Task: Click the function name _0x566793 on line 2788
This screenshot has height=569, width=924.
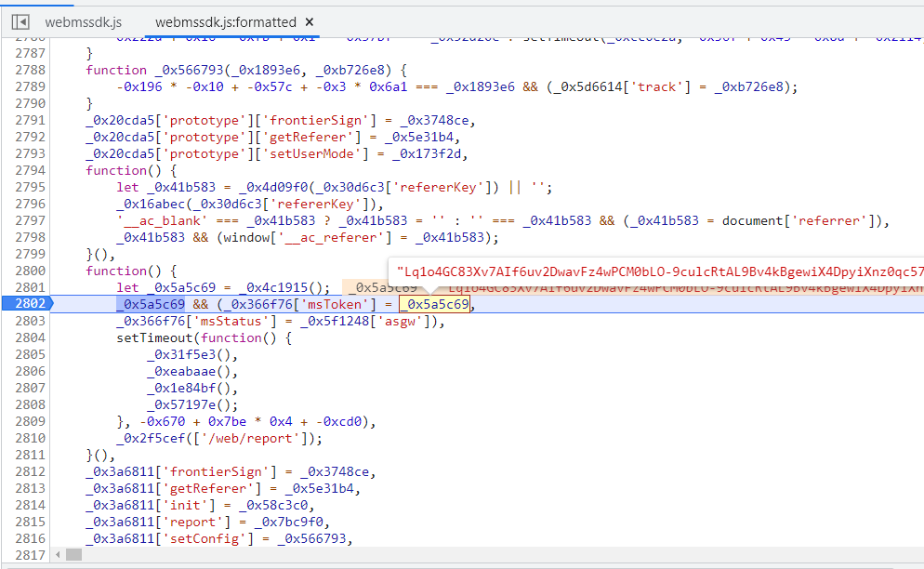Action: 189,70
